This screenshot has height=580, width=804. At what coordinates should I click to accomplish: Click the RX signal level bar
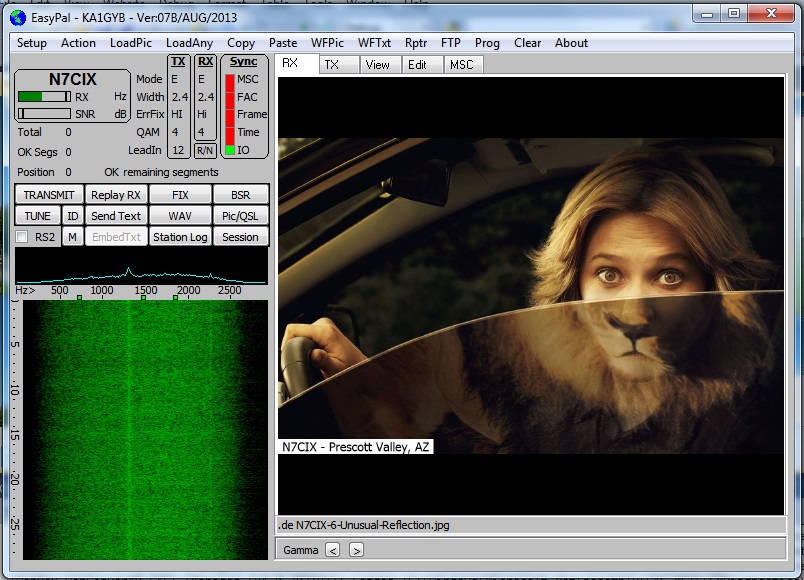click(x=44, y=97)
